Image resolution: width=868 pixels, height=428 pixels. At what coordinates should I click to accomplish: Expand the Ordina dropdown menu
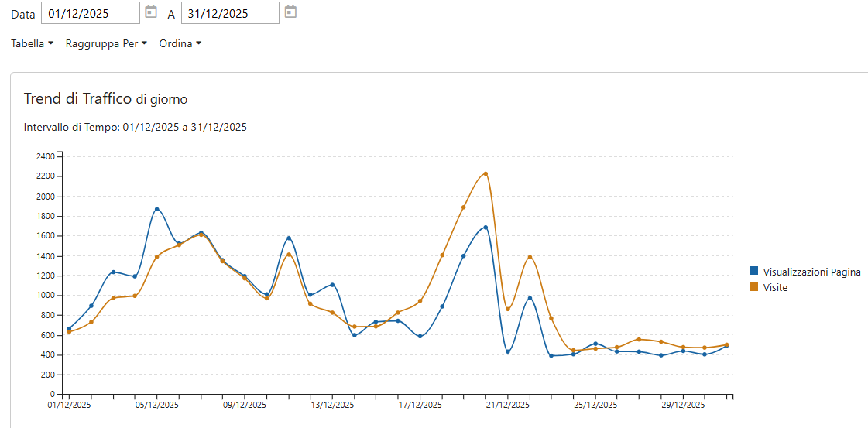pos(180,43)
